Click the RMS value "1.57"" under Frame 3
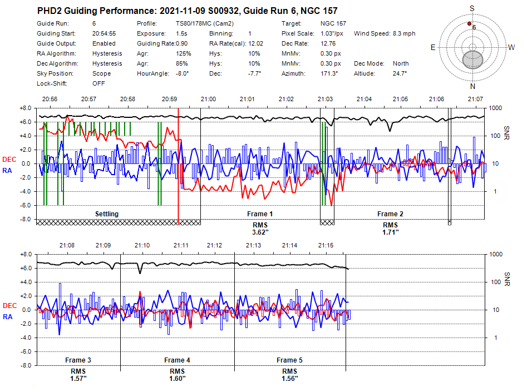This screenshot has height=392, width=532. pos(78,379)
